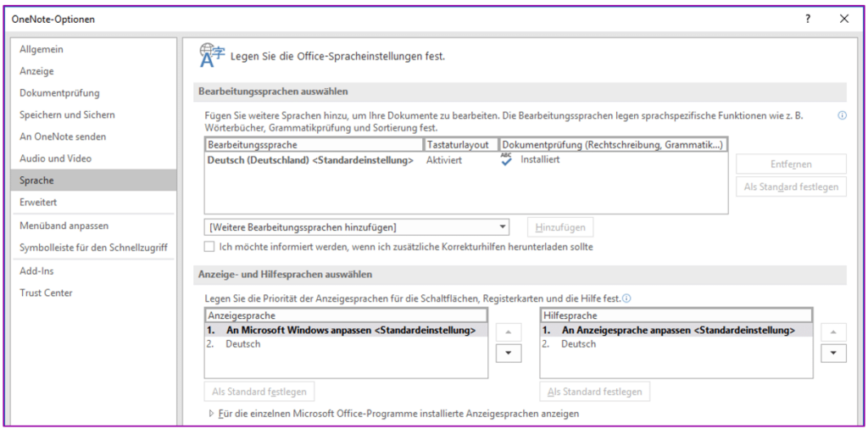Select An Microsoft Windows anpassen display language
Viewport: 868px width, 429px height.
[346, 331]
